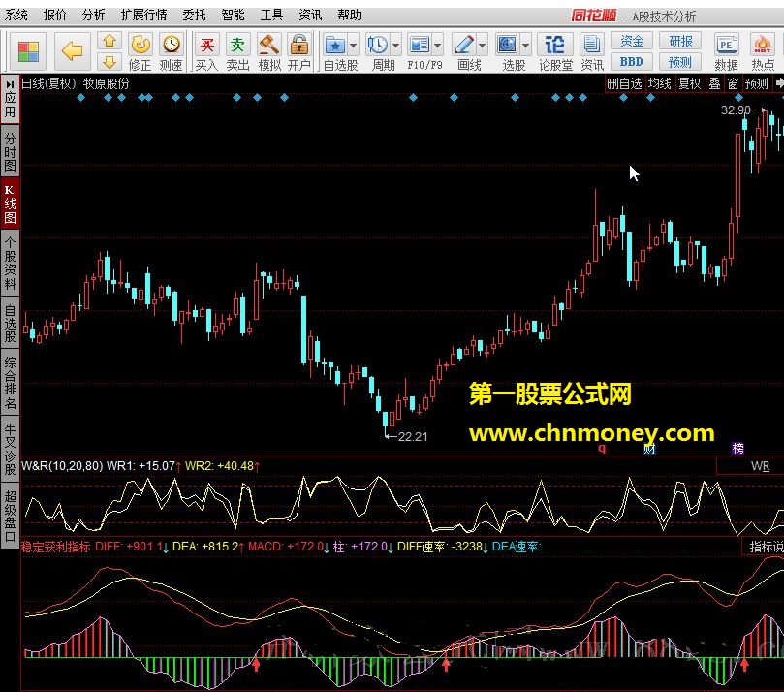Click the up arrow navigation icon
784x692 pixels.
point(110,41)
